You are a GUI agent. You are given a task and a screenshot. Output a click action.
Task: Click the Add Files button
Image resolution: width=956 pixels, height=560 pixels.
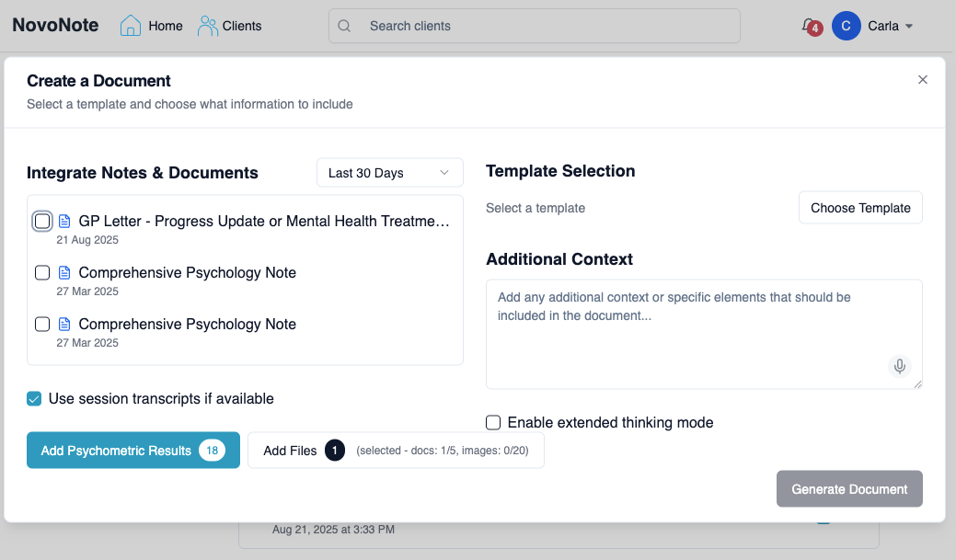pos(290,451)
